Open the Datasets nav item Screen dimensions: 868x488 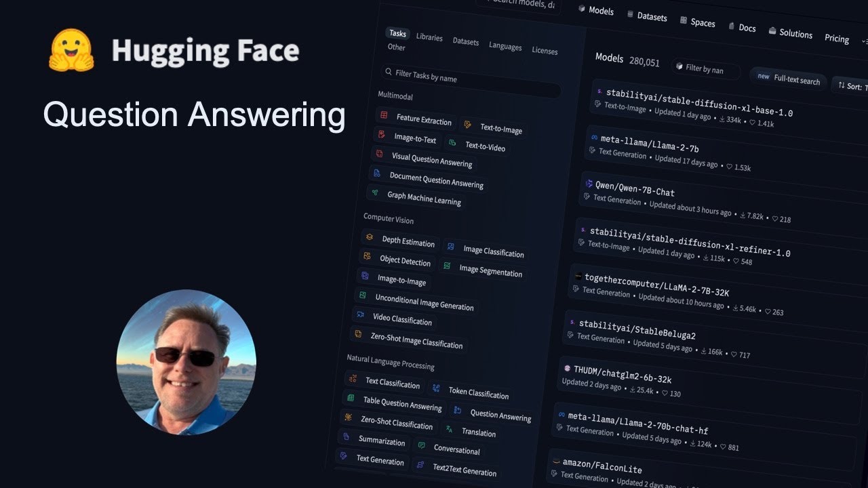[647, 16]
